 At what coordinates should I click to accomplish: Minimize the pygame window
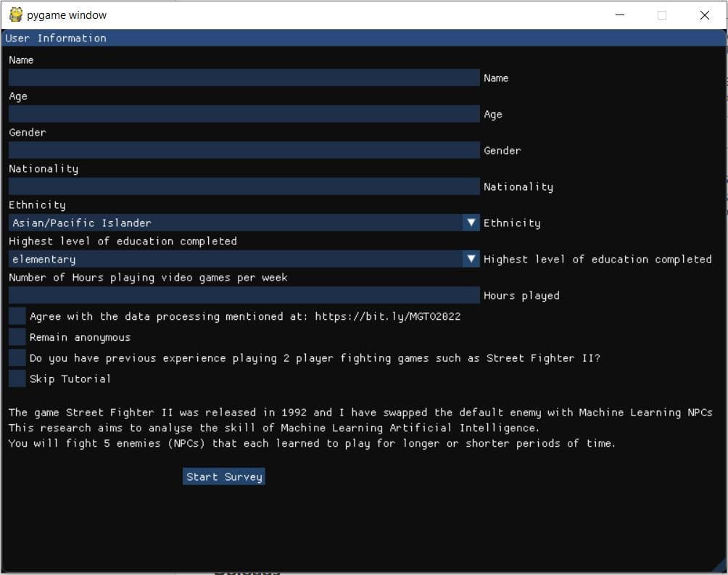[x=620, y=15]
